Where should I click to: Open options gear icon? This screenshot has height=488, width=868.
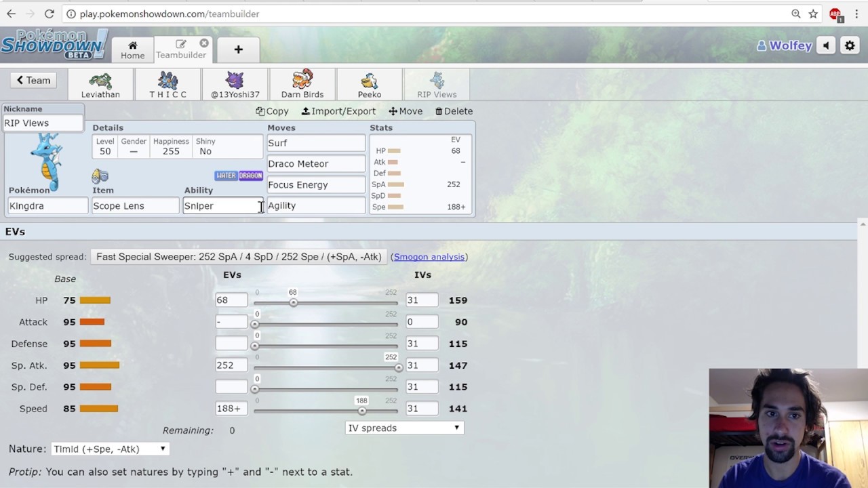point(850,45)
